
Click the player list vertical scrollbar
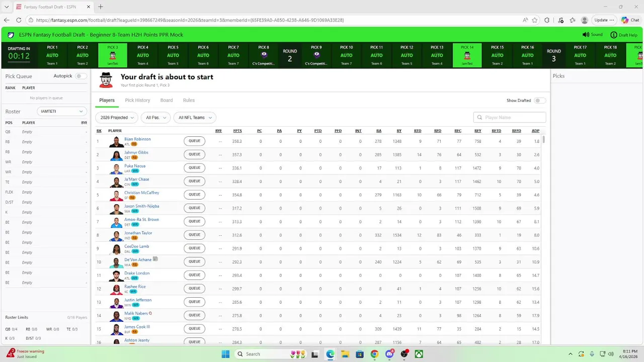tap(544, 139)
